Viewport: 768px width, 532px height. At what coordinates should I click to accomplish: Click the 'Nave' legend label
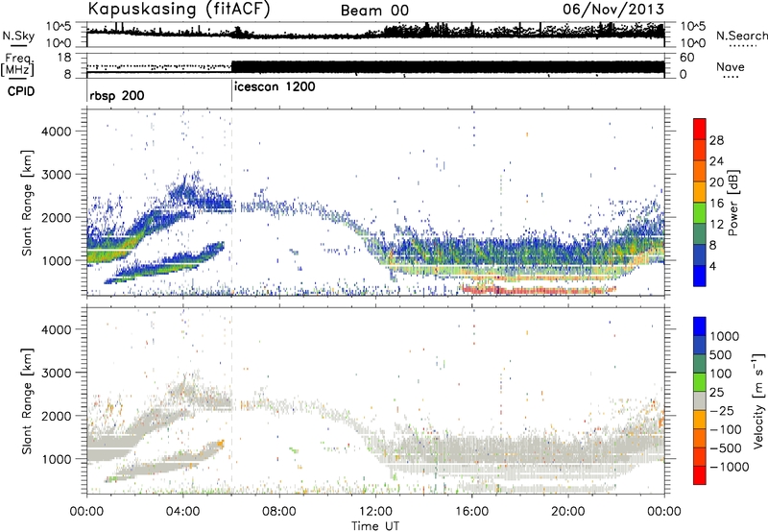click(731, 66)
